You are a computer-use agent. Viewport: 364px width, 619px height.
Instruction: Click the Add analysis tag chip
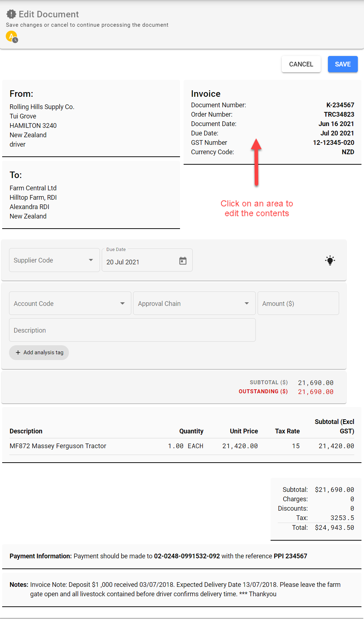point(39,352)
